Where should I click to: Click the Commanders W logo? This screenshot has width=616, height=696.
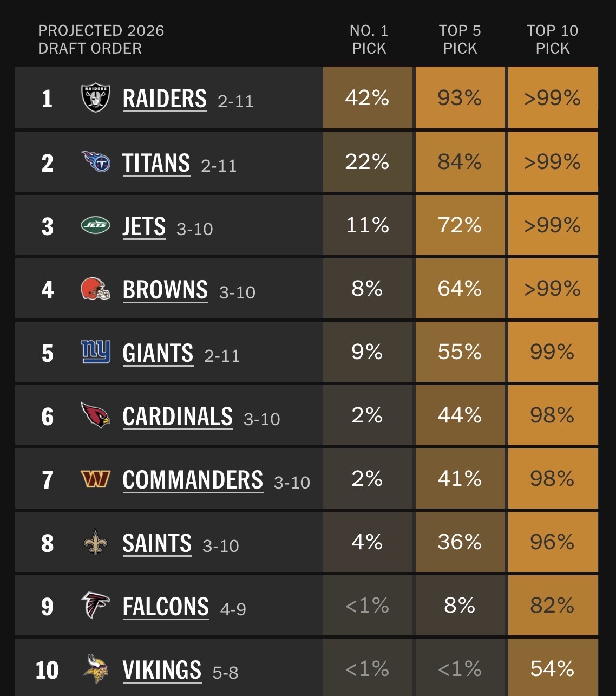[x=95, y=479]
